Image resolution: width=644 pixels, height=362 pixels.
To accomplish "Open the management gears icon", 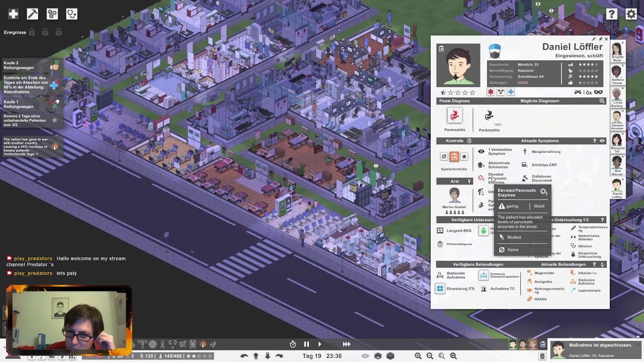I will (52, 14).
